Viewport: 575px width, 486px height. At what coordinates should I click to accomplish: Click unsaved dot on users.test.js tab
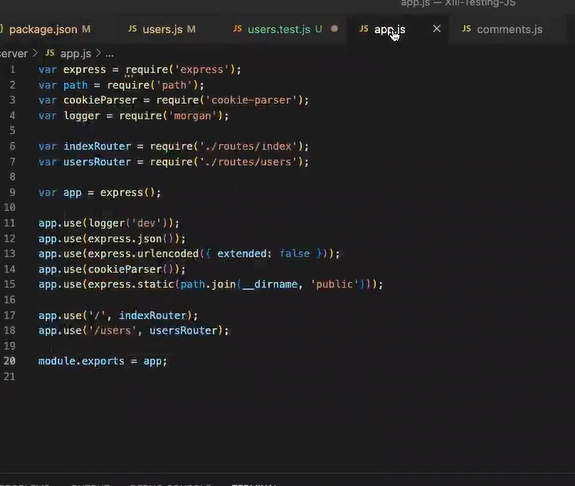pos(334,29)
